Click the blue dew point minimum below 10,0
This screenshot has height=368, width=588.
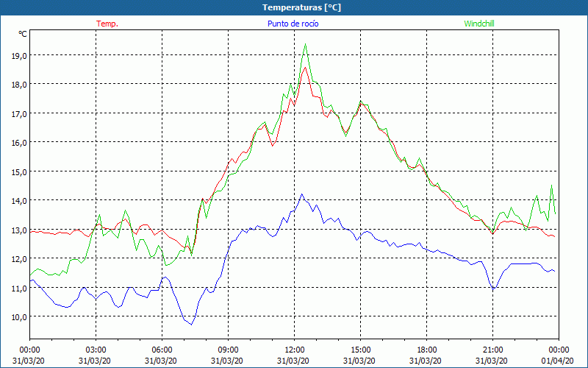click(x=191, y=324)
